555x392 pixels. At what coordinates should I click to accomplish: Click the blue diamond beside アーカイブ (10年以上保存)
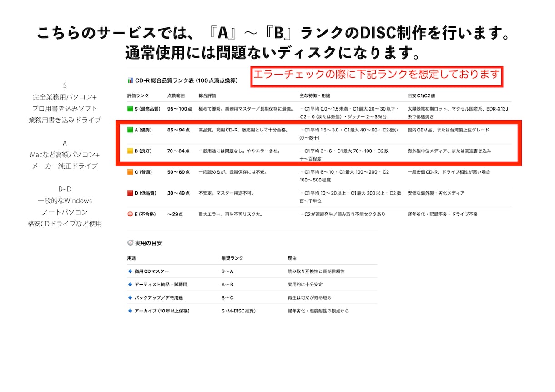(130, 311)
